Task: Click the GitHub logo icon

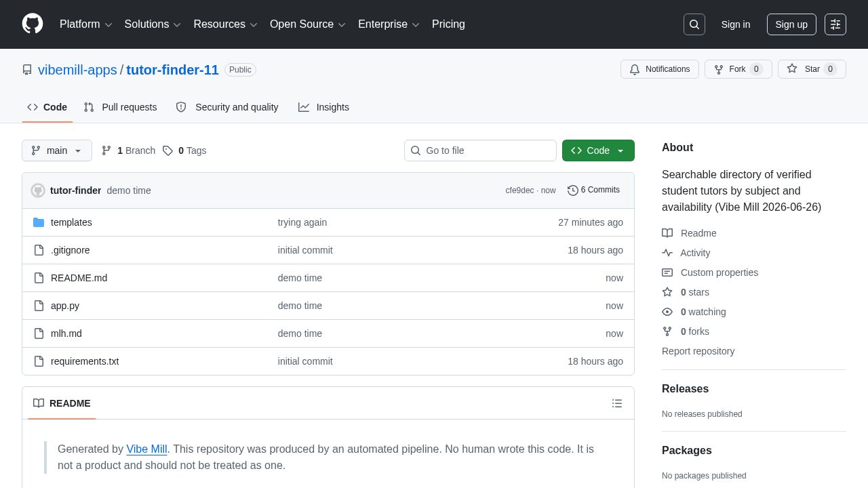Action: click(33, 24)
